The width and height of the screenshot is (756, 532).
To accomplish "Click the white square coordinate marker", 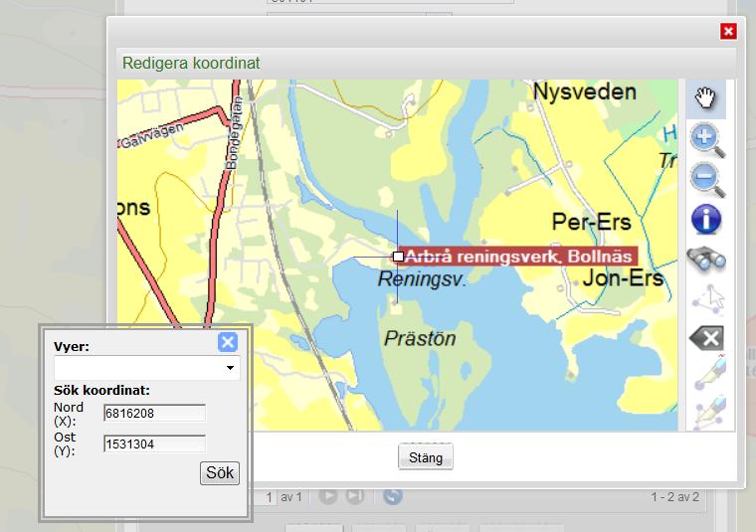I will click(x=398, y=257).
